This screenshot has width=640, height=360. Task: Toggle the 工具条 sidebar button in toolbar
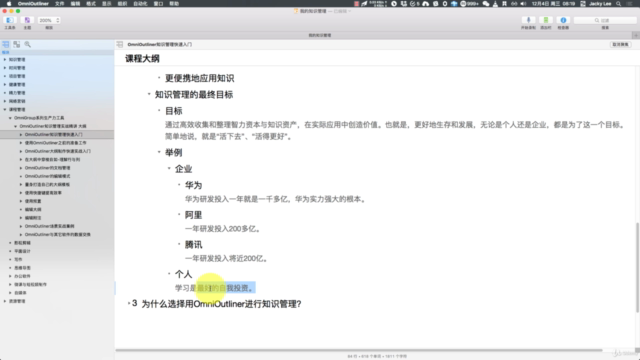[x=9, y=20]
